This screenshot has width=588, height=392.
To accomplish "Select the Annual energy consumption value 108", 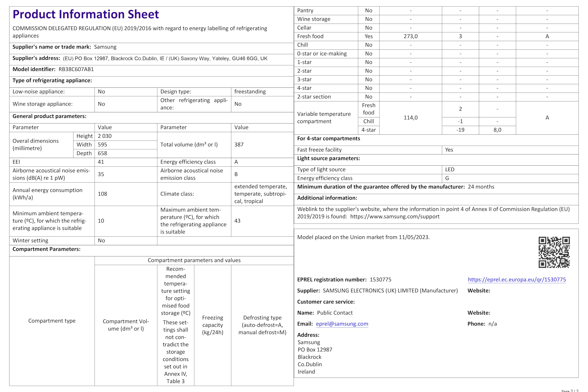I will tap(102, 194).
